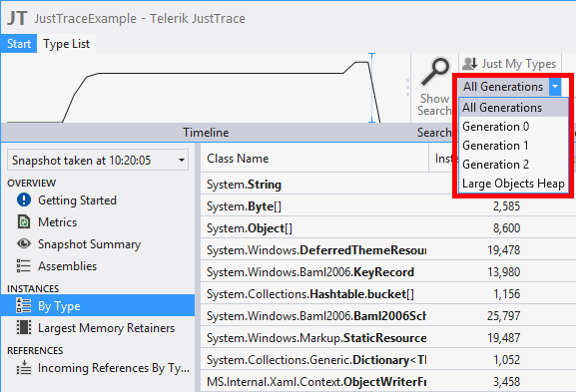Click the JT application logo
Image resolution: width=576 pixels, height=392 pixels.
17,18
